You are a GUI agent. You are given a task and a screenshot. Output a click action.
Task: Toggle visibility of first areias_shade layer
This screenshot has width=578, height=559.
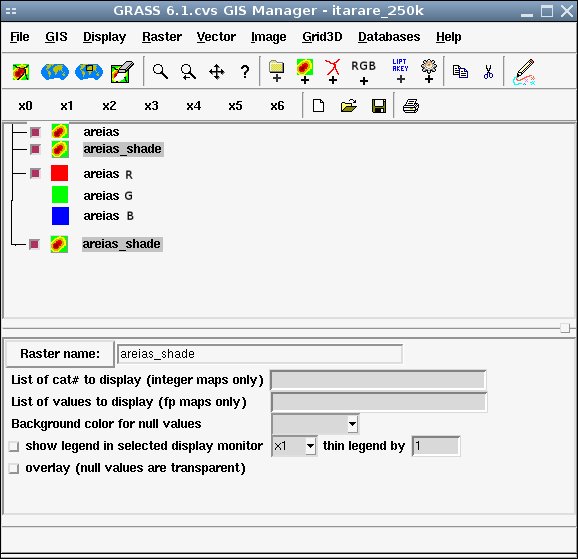point(35,149)
